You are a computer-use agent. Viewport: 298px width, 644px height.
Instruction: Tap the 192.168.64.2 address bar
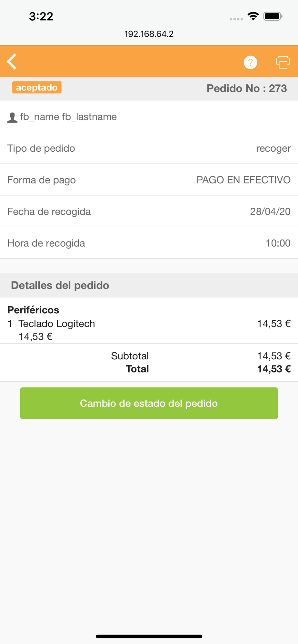(x=149, y=34)
